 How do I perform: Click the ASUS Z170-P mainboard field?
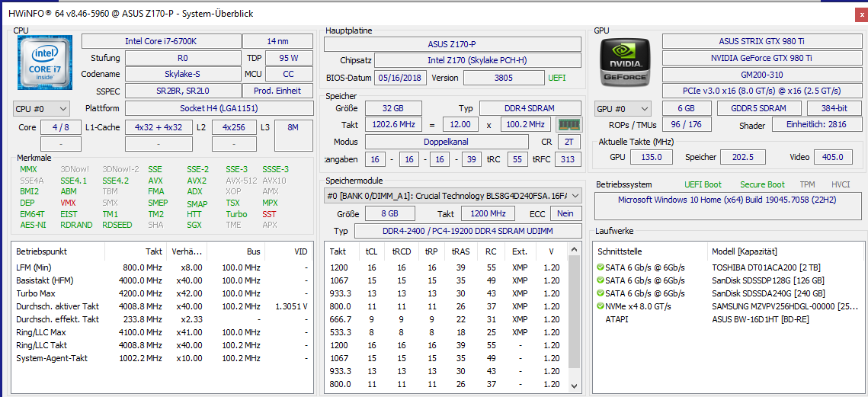click(452, 44)
